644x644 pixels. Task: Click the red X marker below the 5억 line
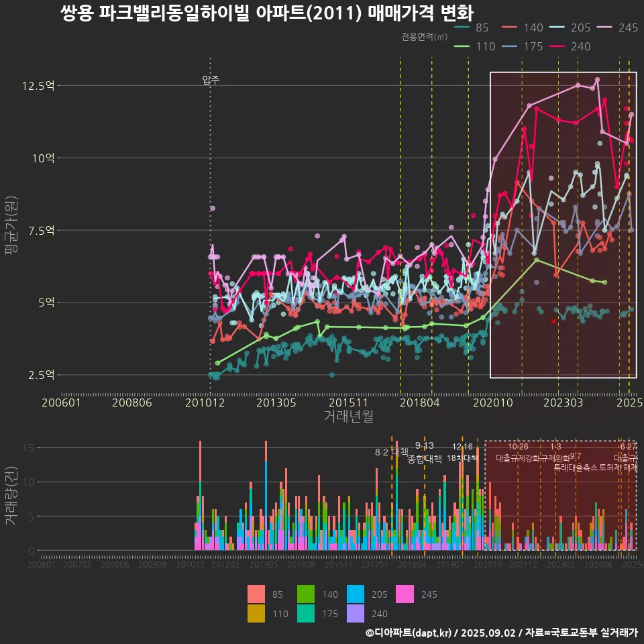coord(553,321)
